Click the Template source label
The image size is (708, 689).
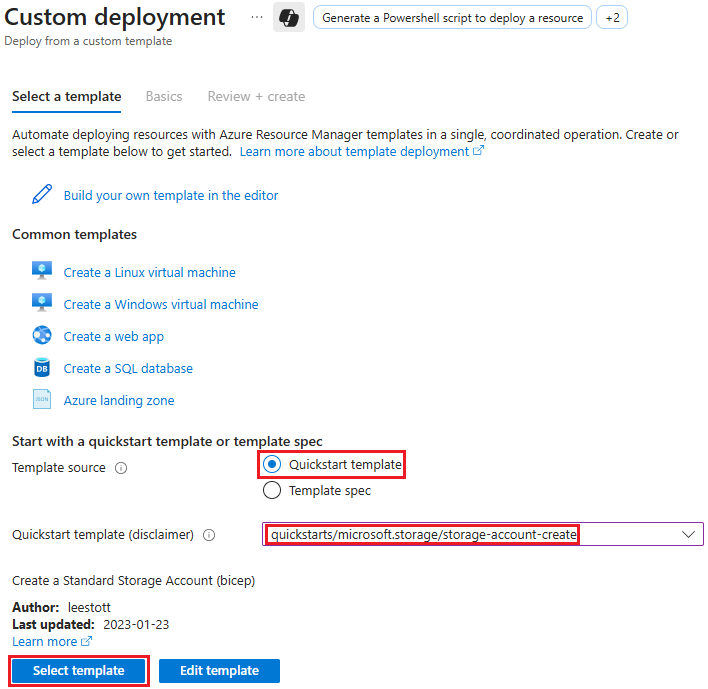click(x=59, y=467)
